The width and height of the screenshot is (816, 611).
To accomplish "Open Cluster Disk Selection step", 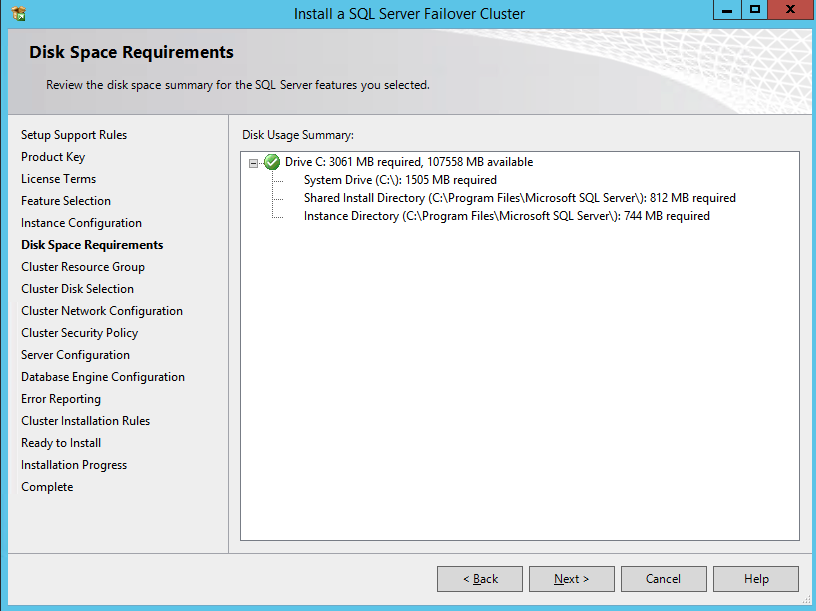I will click(77, 289).
